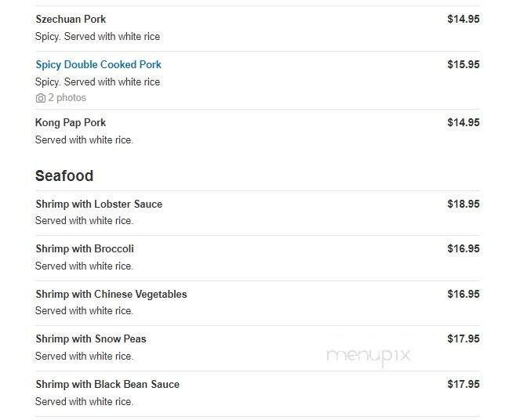
Task: Click the $16.95 Chinese Vegetables price
Action: 463,294
